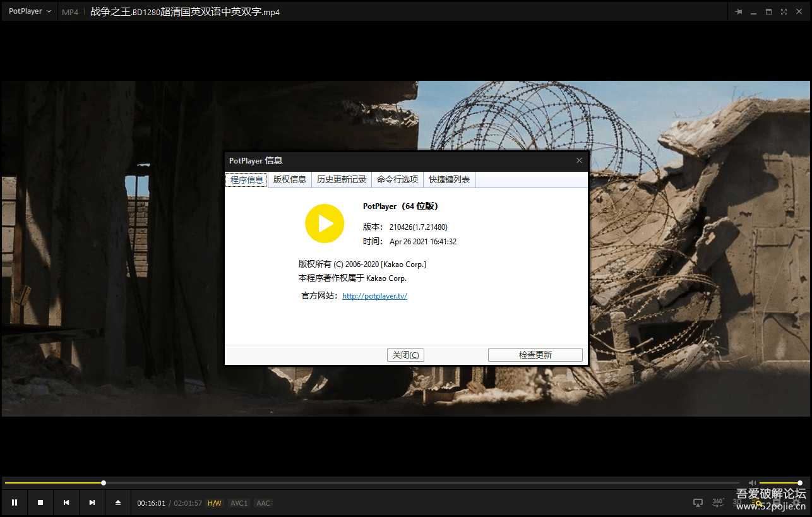Click the 检查更新 update button
Screen dimensions: 812x517
coord(535,354)
